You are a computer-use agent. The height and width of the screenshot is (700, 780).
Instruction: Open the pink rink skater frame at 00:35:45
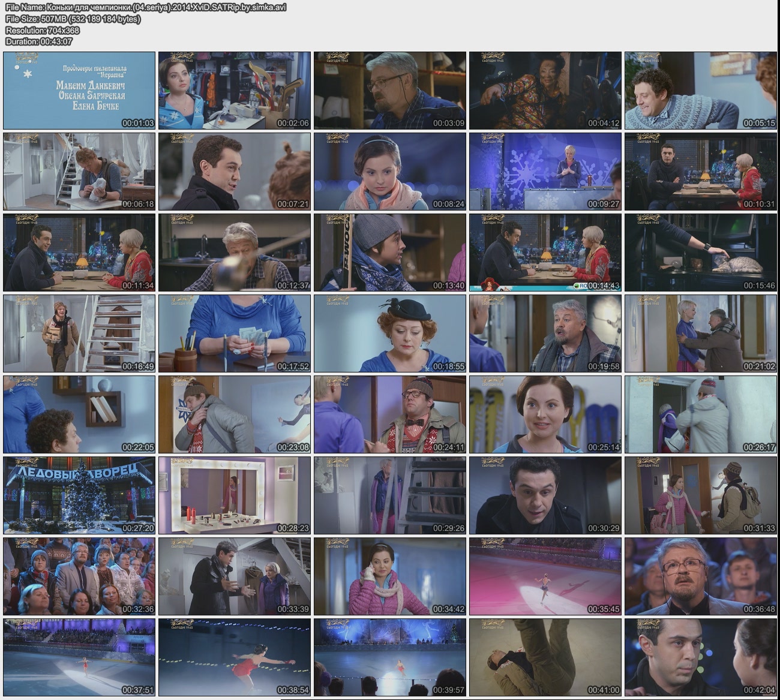tap(545, 576)
